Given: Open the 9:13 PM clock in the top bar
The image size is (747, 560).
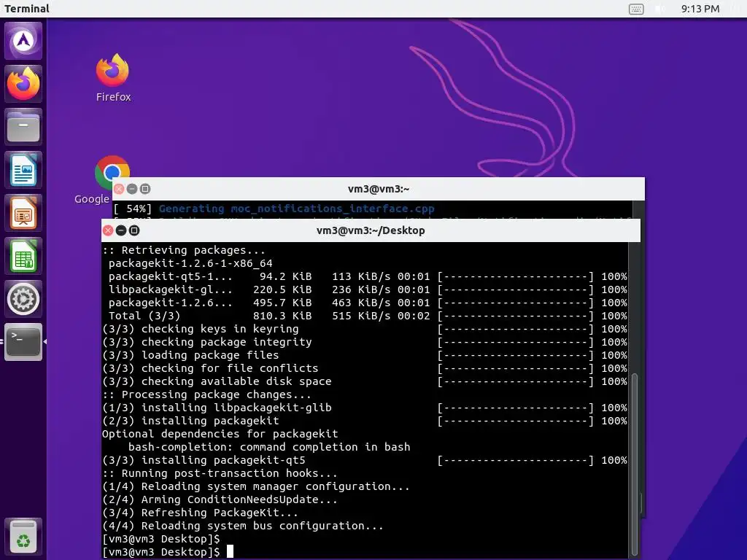Looking at the screenshot, I should pos(700,9).
